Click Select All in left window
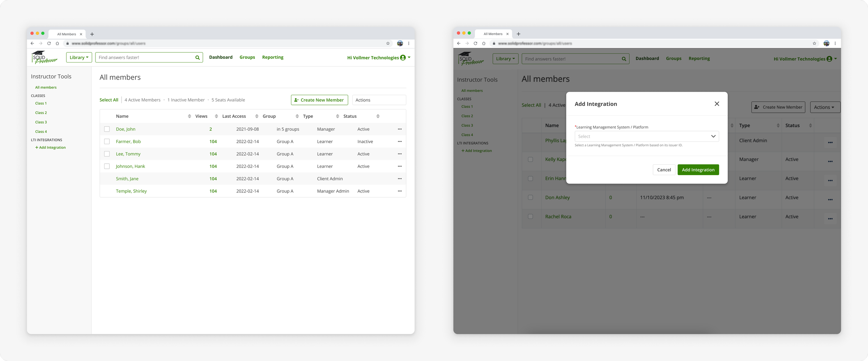 pos(109,100)
